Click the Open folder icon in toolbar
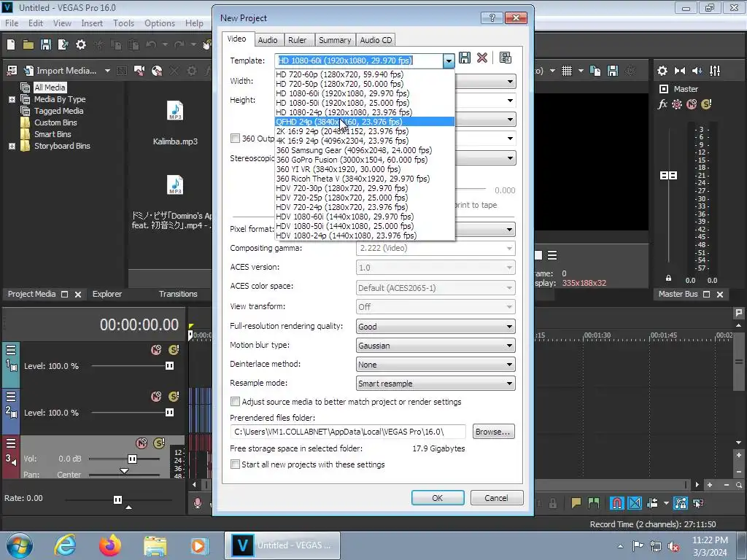The height and width of the screenshot is (560, 747). 28,44
